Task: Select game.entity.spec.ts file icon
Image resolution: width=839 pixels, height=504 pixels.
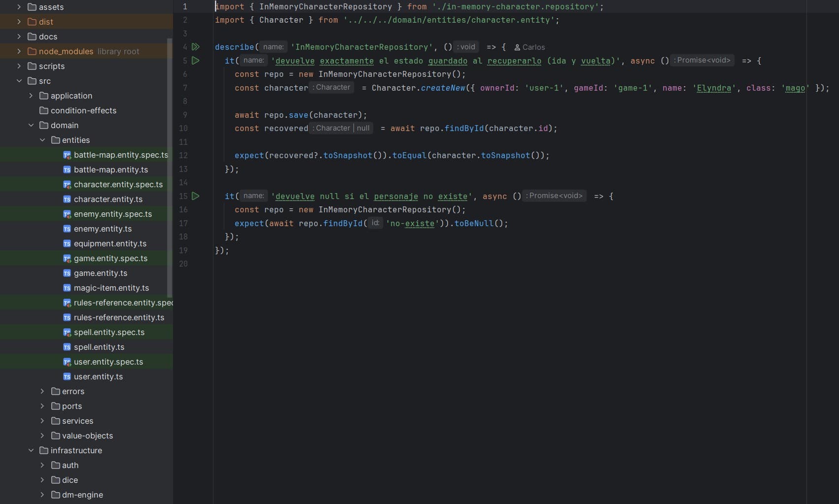Action: (x=67, y=259)
